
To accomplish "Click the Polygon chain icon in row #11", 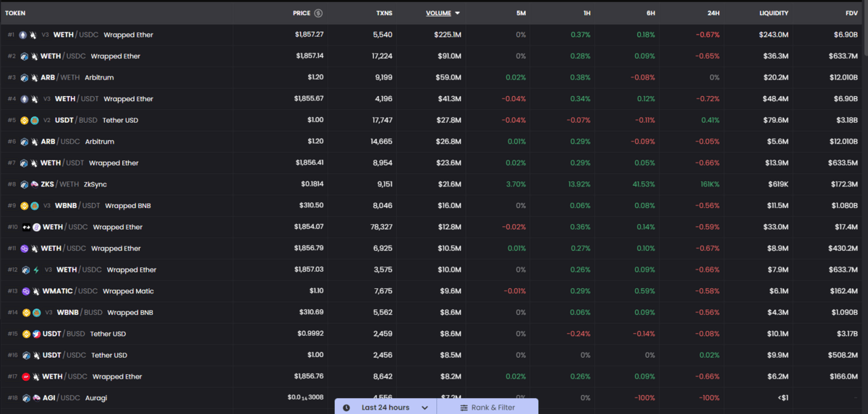I will tap(24, 249).
